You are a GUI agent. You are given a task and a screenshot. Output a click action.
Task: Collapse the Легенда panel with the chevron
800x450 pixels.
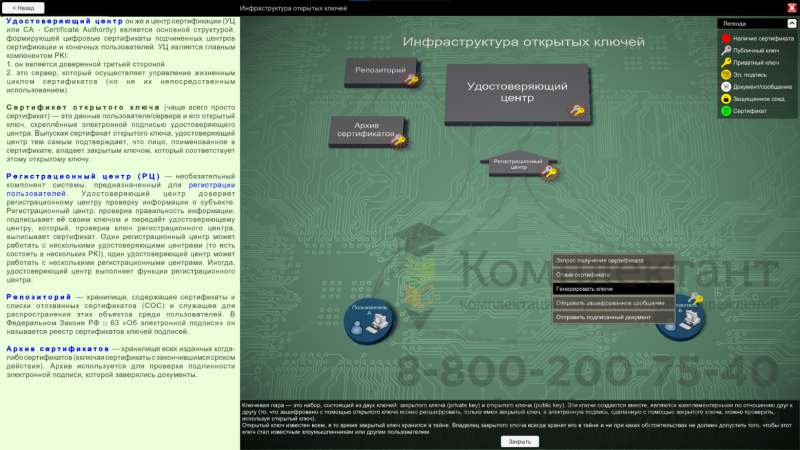click(790, 23)
